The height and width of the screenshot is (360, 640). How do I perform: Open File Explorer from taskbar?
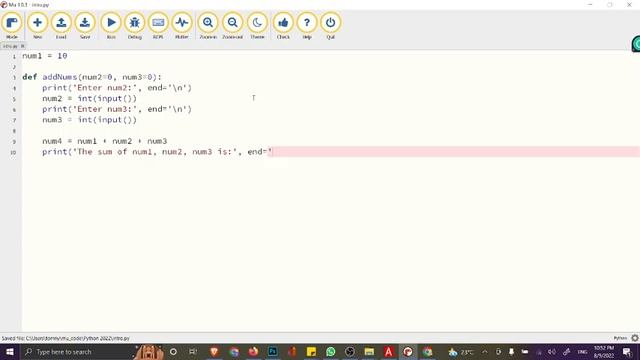369,351
